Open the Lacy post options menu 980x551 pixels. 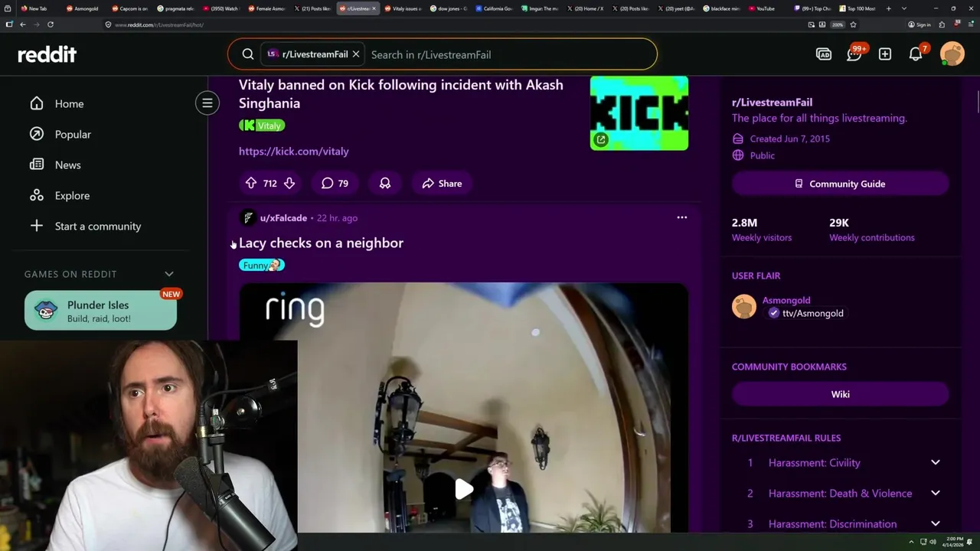(681, 217)
